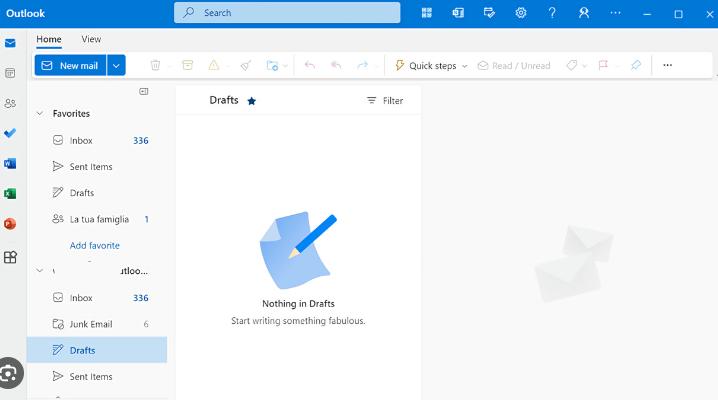The height and width of the screenshot is (400, 718).
Task: Launch Word from the left rail
Action: pos(10,163)
